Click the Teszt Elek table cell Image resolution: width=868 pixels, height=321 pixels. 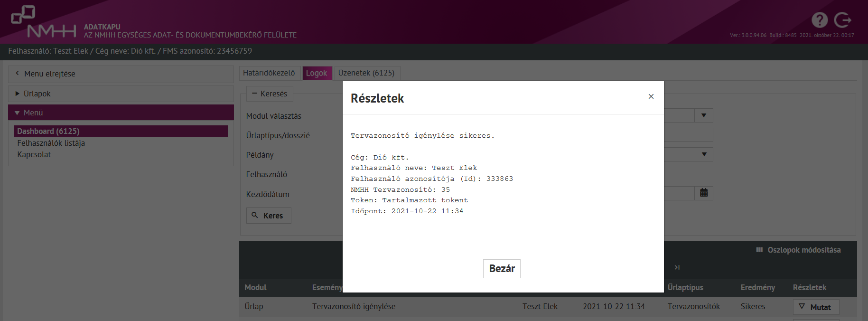(540, 306)
